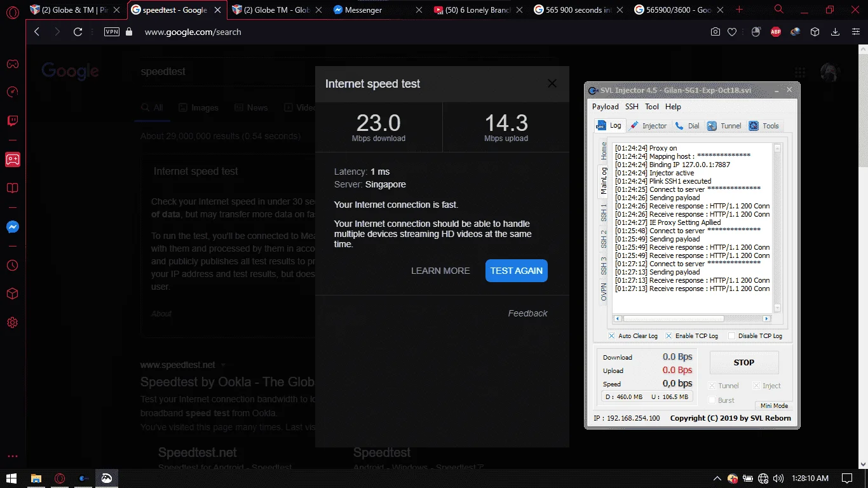Toggle Enable TCP Log checkbox

click(668, 335)
